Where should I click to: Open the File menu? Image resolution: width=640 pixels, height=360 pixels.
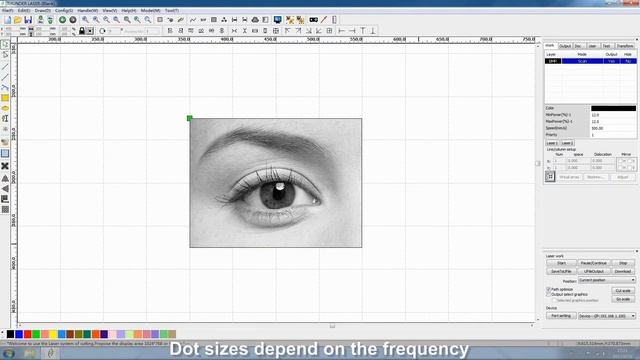[8, 11]
